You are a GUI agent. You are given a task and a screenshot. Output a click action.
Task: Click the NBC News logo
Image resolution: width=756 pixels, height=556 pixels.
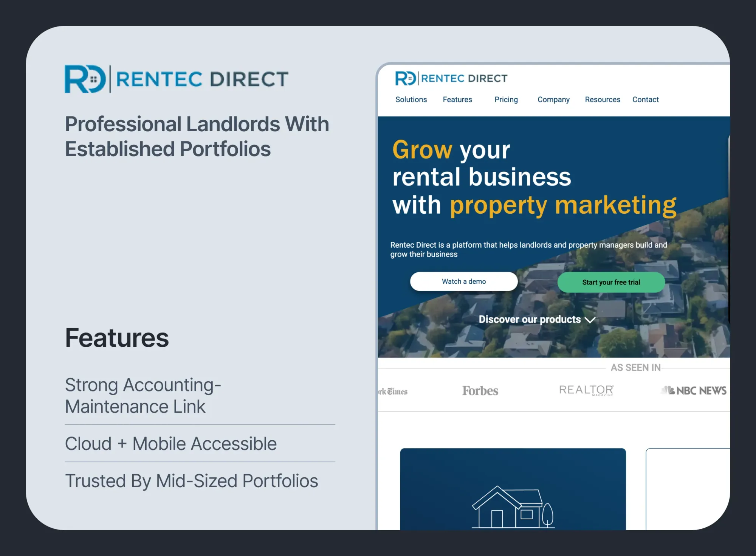click(694, 390)
